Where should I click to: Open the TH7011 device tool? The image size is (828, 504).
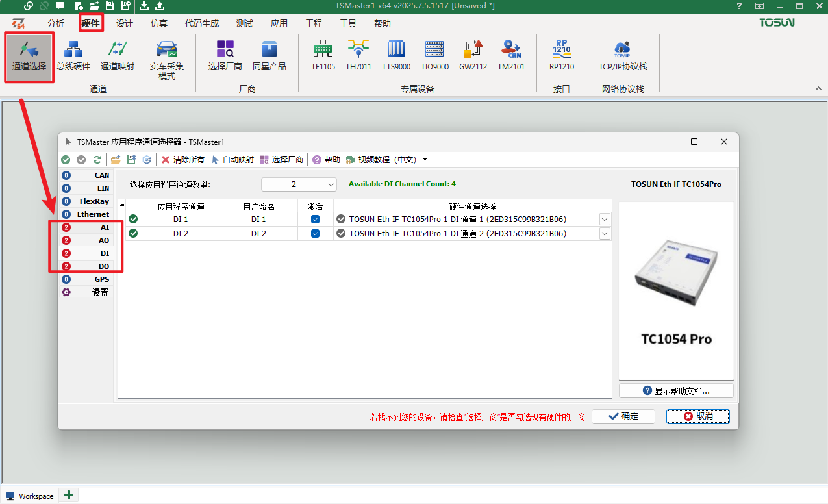(357, 57)
